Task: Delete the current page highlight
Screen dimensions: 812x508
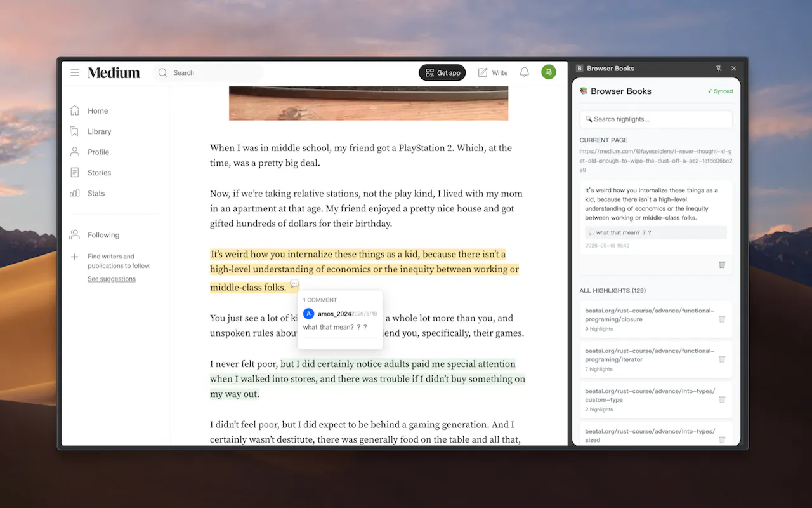Action: coord(722,265)
